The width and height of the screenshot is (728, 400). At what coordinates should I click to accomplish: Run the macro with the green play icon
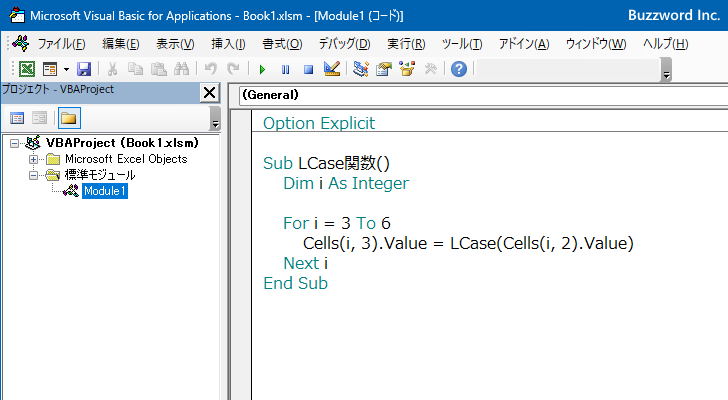tap(262, 70)
